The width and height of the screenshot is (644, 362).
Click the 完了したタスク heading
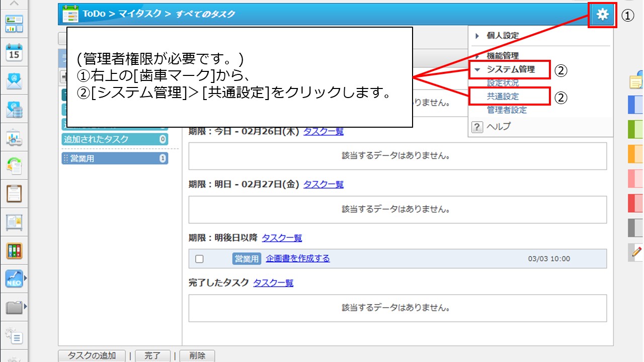tap(218, 283)
